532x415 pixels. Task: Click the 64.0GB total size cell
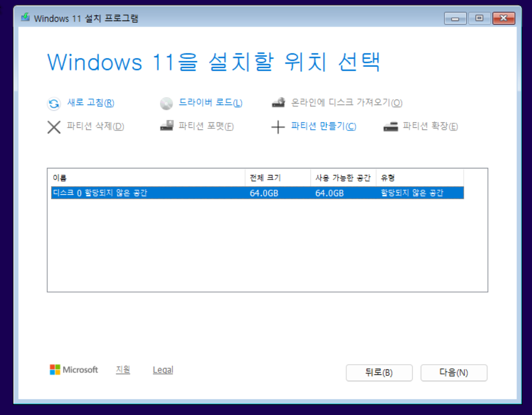(264, 193)
